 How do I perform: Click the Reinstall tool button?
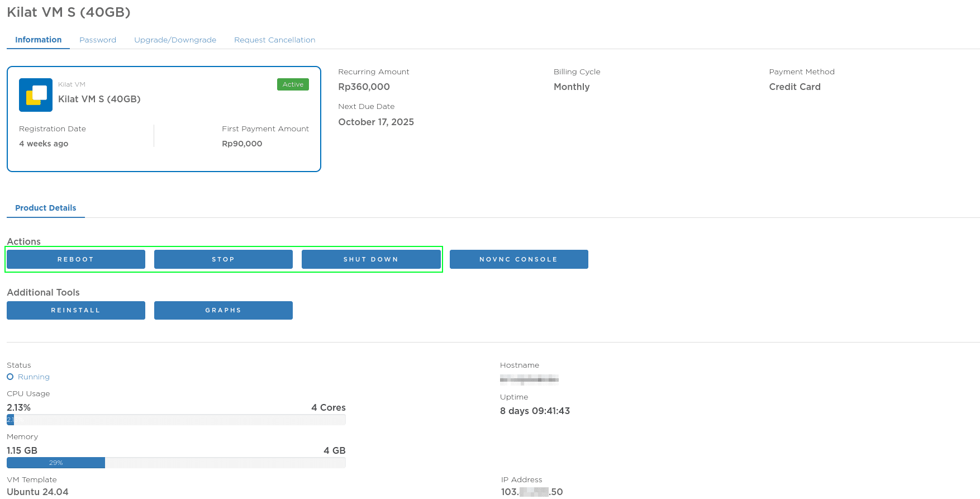(75, 310)
